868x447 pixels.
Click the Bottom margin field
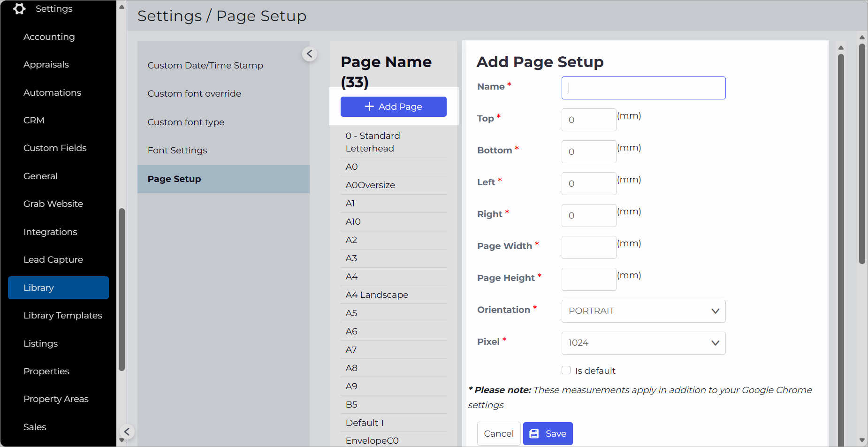click(589, 152)
